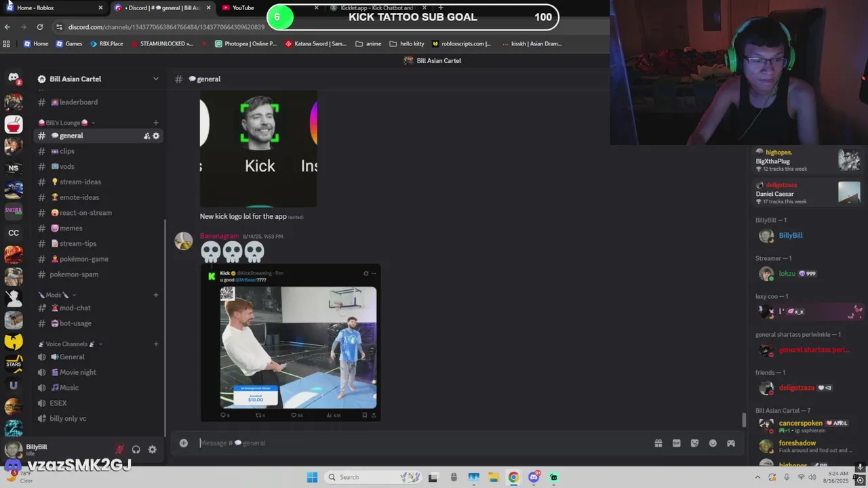Collapse the Bill's Lounge category

pos(66,123)
